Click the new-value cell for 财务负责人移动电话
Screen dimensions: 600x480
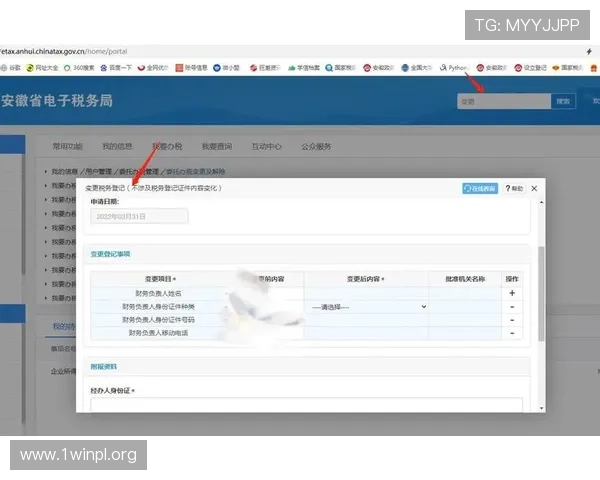366,333
